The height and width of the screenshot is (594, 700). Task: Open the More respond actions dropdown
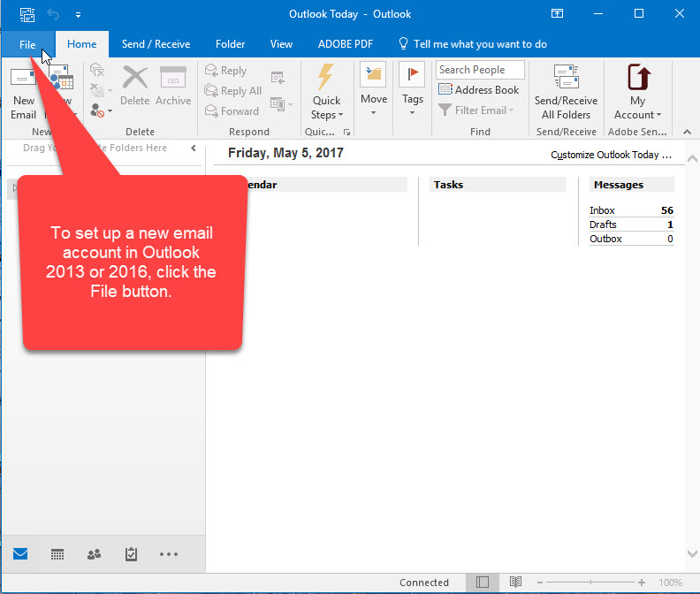click(281, 104)
